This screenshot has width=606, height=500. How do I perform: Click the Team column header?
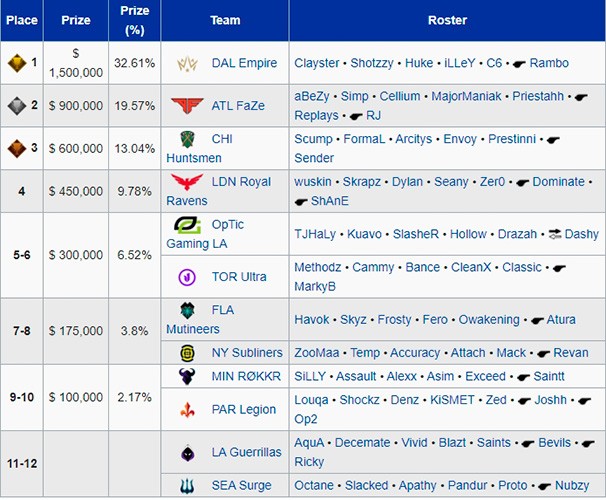coord(225,20)
